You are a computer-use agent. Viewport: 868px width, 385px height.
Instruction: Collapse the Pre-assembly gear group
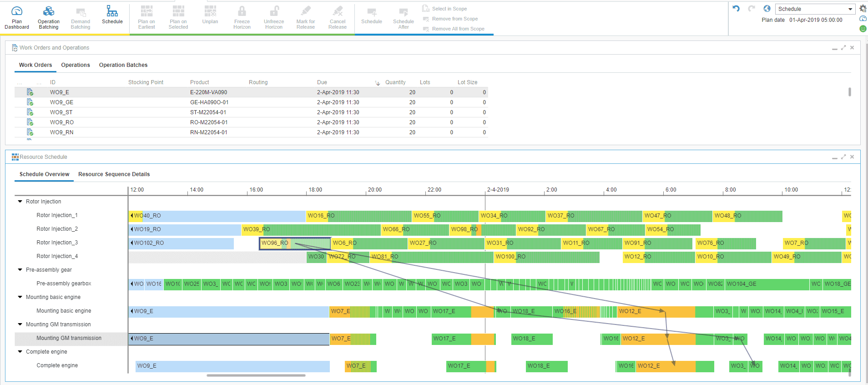click(x=20, y=270)
